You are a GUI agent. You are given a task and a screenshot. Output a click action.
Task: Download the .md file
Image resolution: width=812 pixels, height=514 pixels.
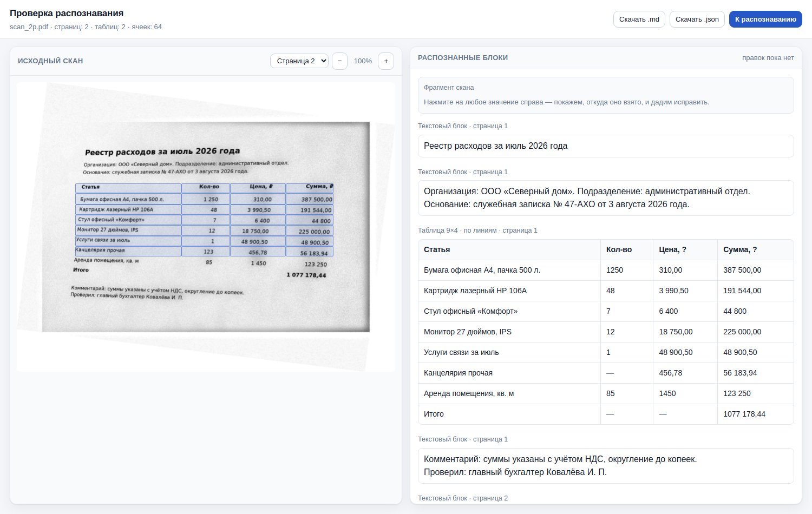(x=639, y=19)
